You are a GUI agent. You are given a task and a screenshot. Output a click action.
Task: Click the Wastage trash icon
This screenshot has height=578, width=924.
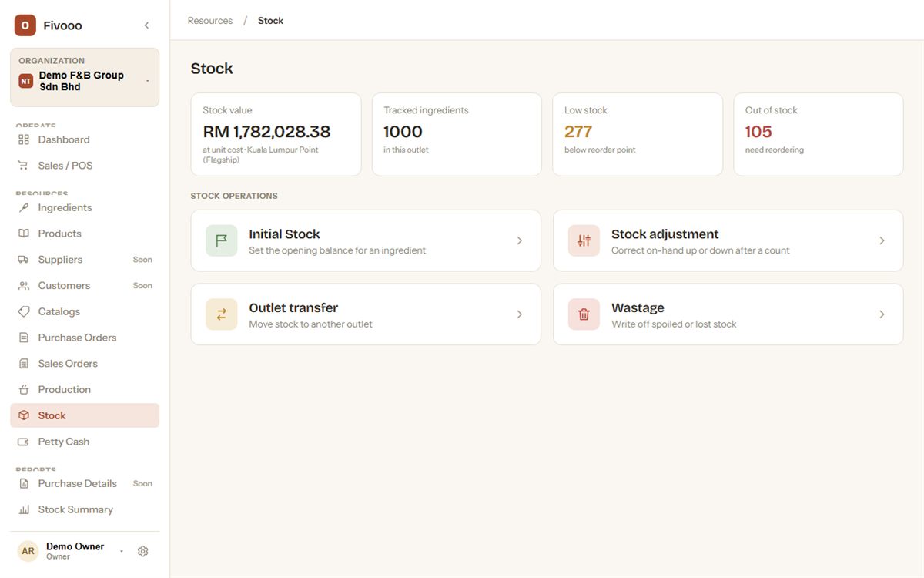(x=584, y=314)
